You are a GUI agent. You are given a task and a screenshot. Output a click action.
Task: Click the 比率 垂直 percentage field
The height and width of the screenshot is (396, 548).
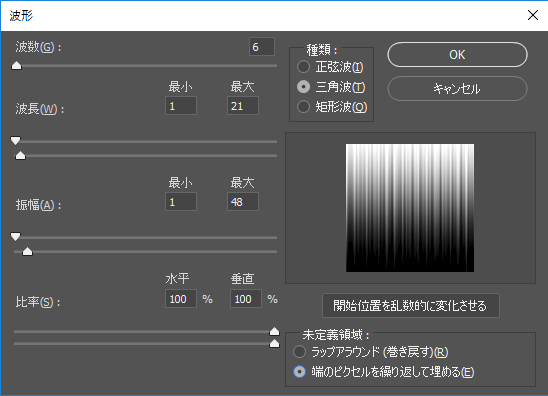[x=246, y=299]
